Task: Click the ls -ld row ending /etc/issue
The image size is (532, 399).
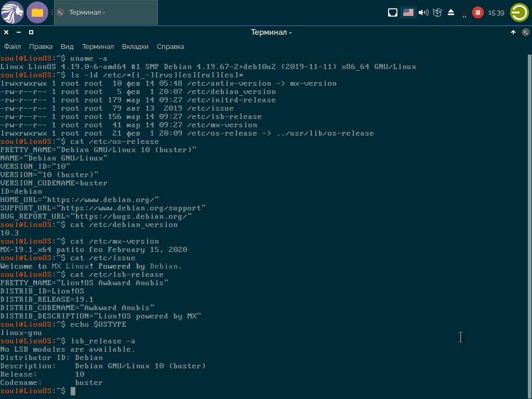Action: click(117, 108)
